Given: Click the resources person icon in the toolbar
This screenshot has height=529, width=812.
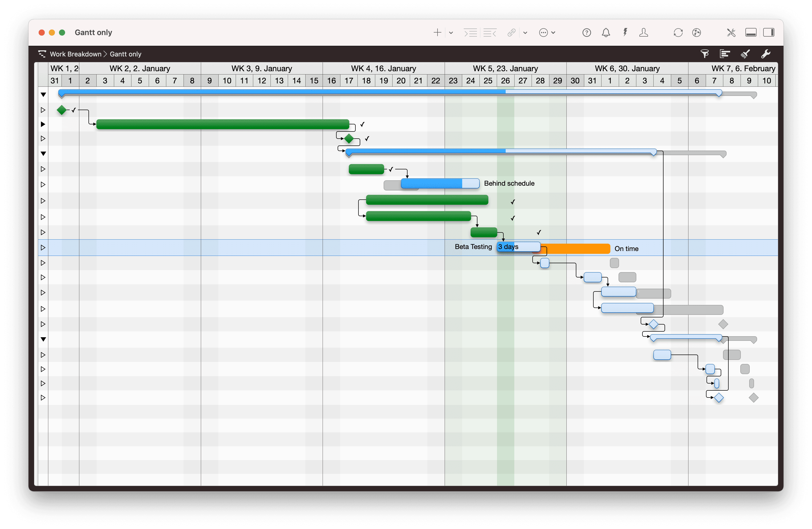Looking at the screenshot, I should [x=644, y=32].
